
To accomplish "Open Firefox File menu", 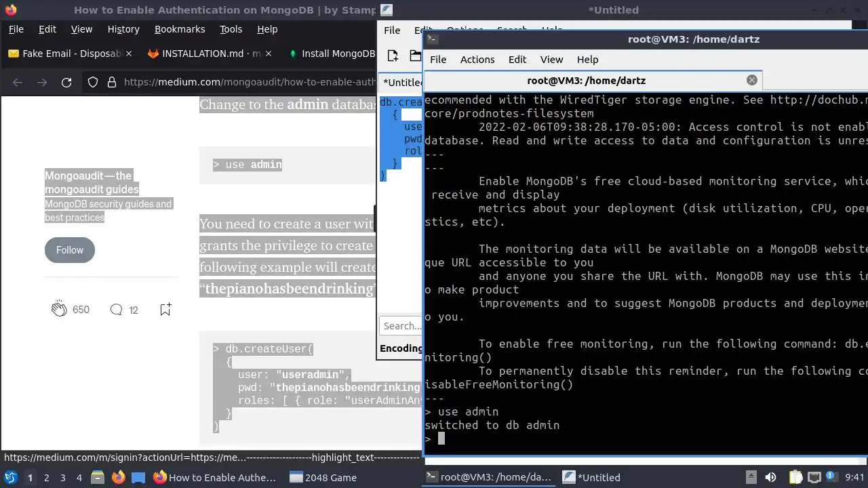I will [x=16, y=29].
